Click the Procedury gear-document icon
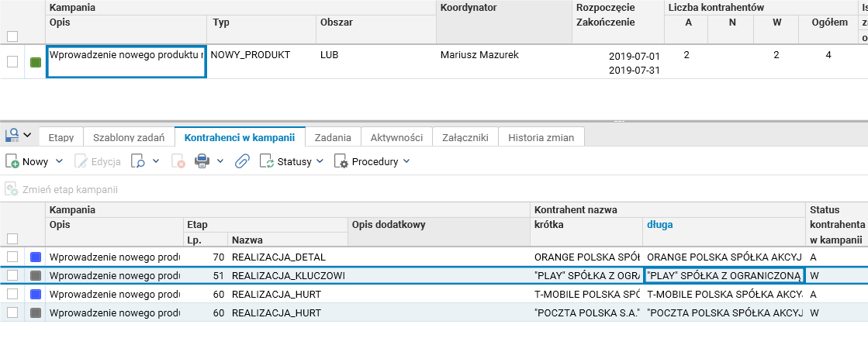The height and width of the screenshot is (359, 868). [341, 161]
